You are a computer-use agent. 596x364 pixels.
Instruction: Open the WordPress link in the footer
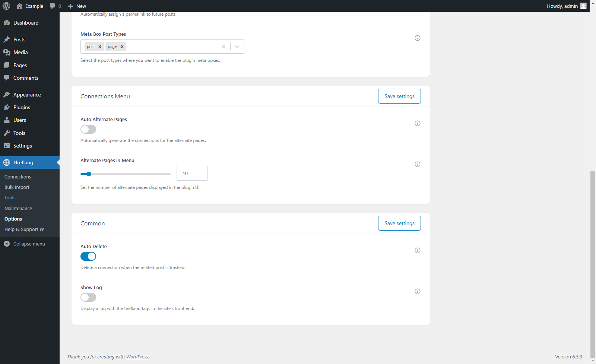137,357
